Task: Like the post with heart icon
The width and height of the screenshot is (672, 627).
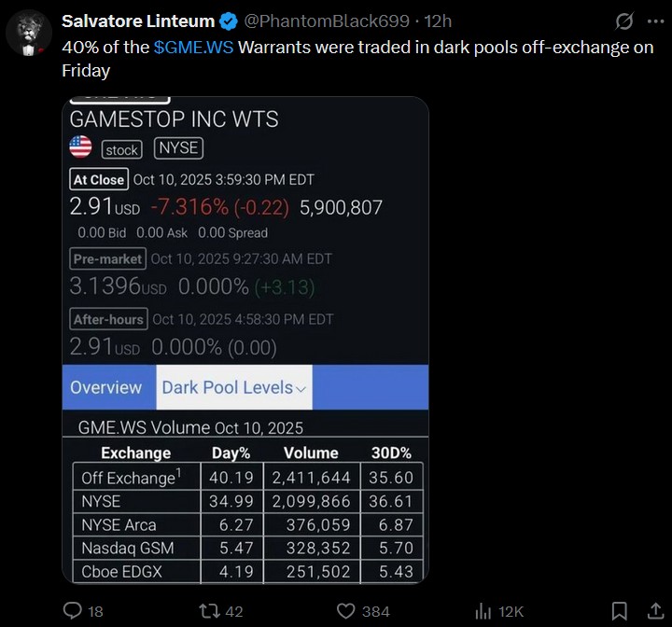Action: click(x=346, y=611)
